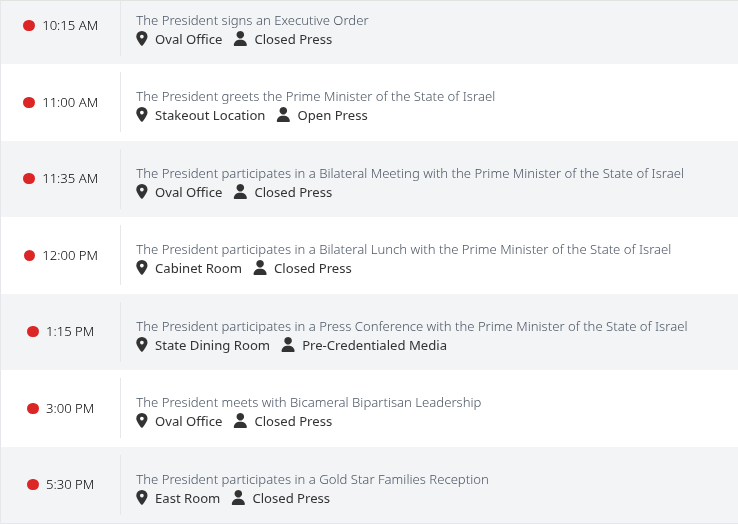The height and width of the screenshot is (524, 738).
Task: Click the location pin next to East Room
Action: pyautogui.click(x=142, y=498)
